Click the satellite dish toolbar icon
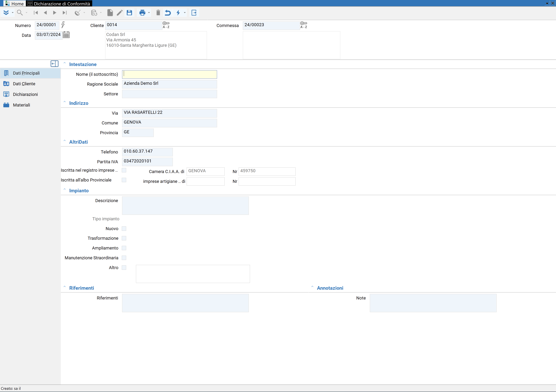The image size is (556, 392). [x=78, y=13]
